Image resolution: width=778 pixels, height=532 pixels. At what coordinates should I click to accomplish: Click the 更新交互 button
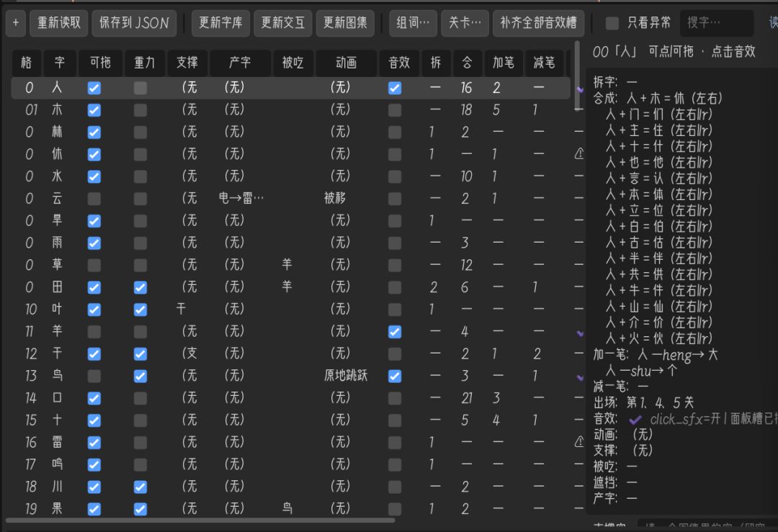point(283,23)
